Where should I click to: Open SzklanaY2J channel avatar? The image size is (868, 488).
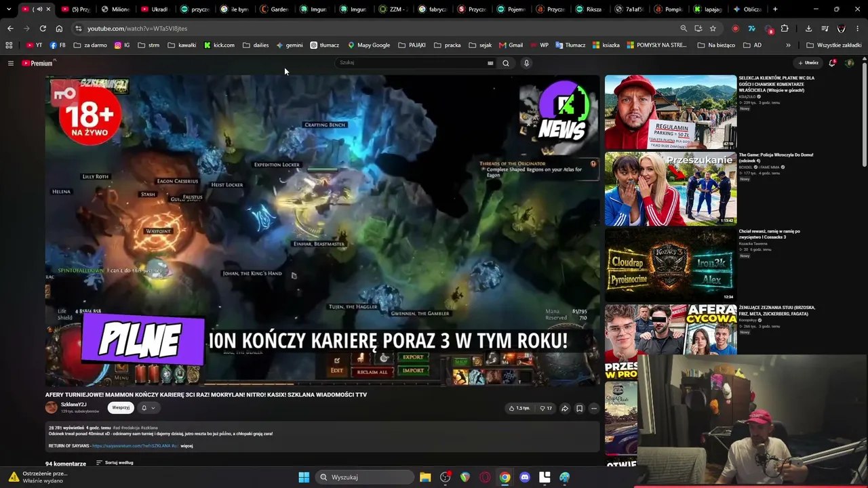pos(52,407)
